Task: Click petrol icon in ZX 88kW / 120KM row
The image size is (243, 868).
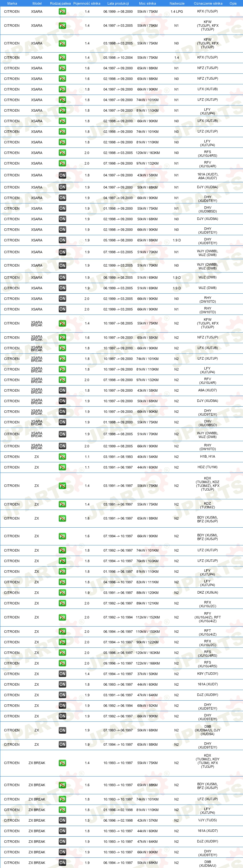Action: click(x=62, y=593)
